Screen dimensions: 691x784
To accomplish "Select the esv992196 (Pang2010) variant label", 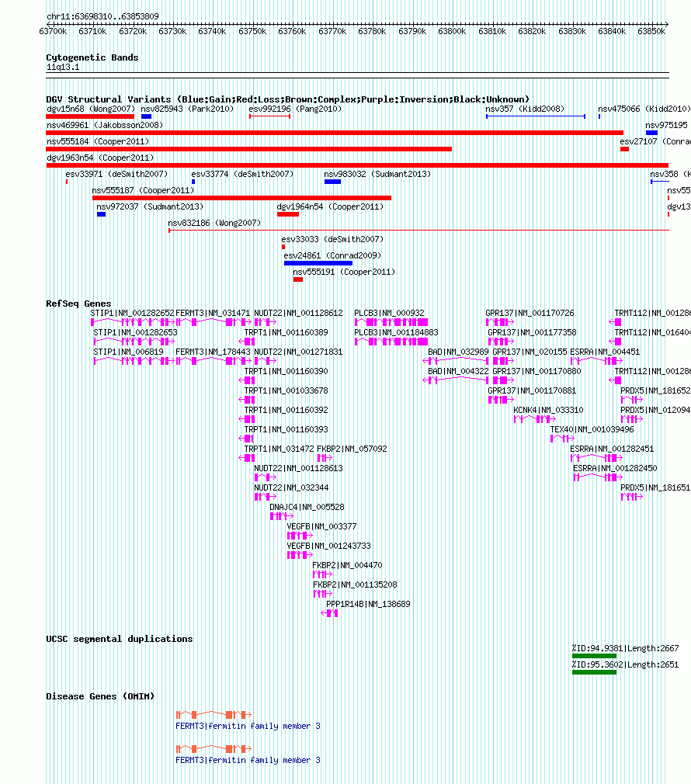I will tap(295, 109).
